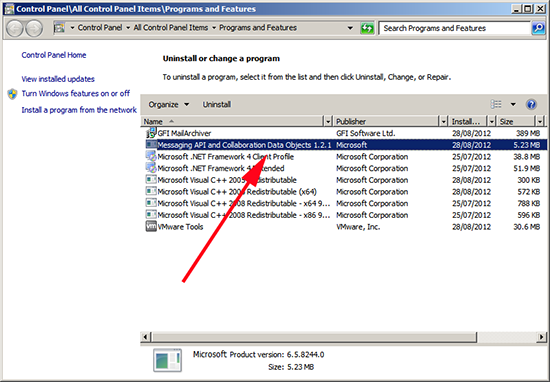Click the Control Panel icon in address bar
This screenshot has width=550, height=382.
(60, 28)
